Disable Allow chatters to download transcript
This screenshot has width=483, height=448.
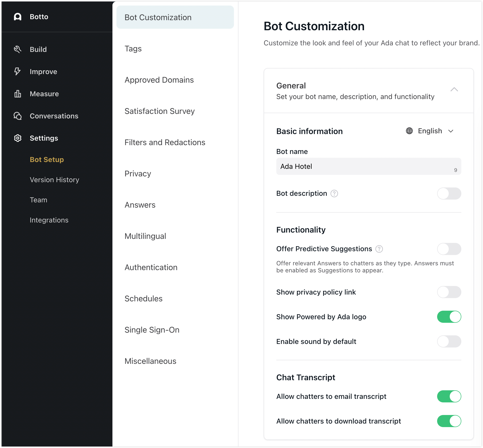pos(449,421)
